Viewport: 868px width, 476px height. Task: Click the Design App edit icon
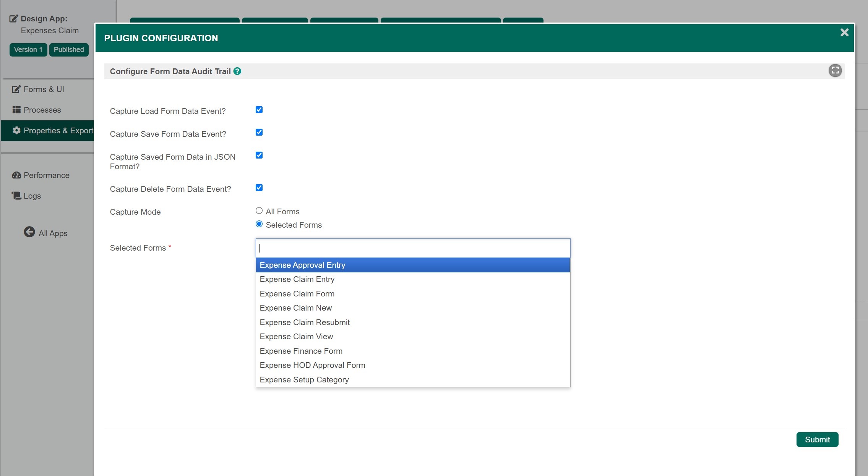[14, 18]
